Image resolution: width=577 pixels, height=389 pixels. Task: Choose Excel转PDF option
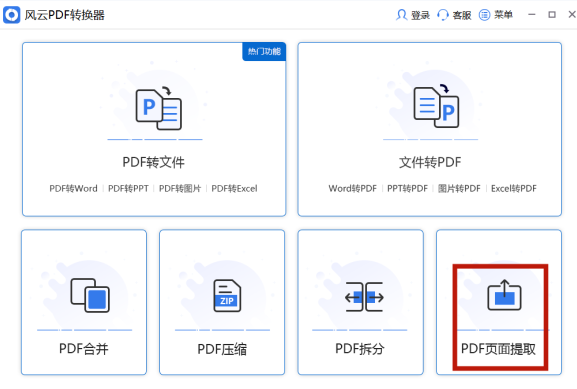coord(514,188)
